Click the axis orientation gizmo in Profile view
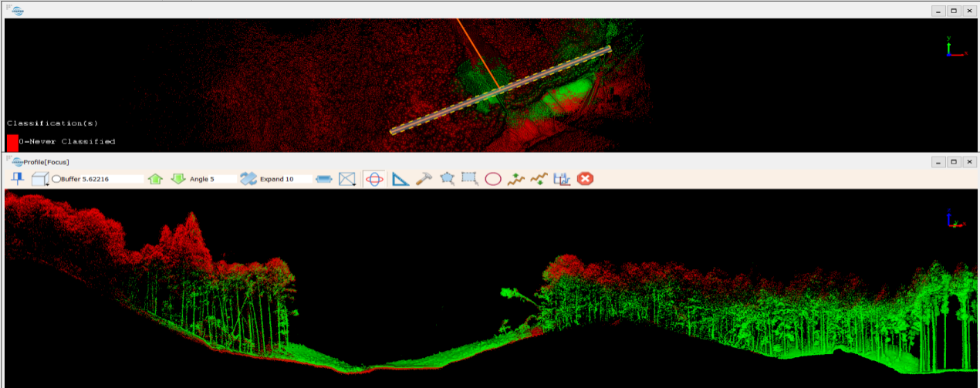This screenshot has width=980, height=388. [x=956, y=219]
